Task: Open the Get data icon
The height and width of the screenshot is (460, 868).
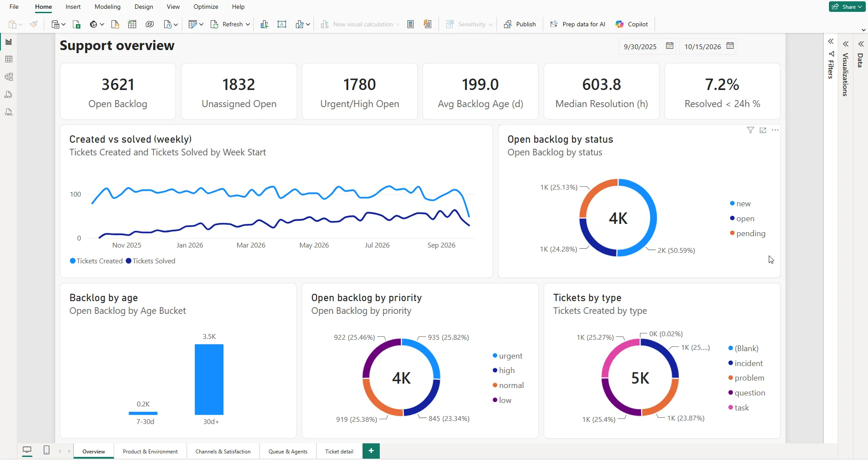Action: pos(55,25)
